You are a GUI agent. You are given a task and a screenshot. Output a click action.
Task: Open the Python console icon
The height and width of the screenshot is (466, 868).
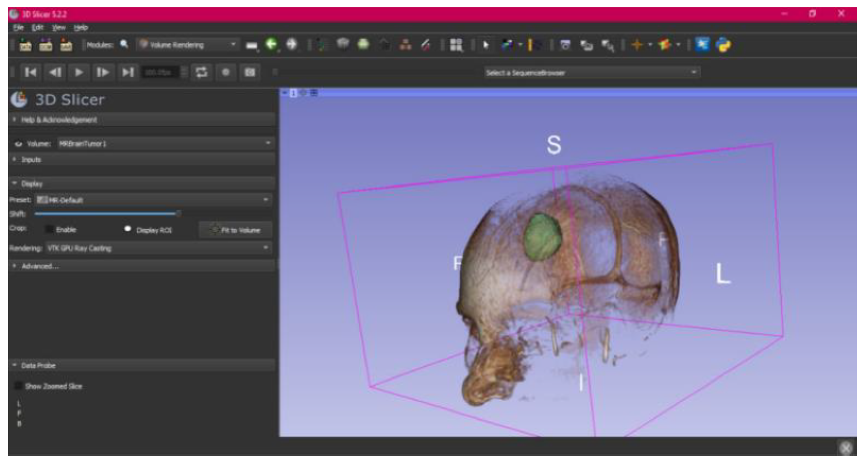coord(724,45)
